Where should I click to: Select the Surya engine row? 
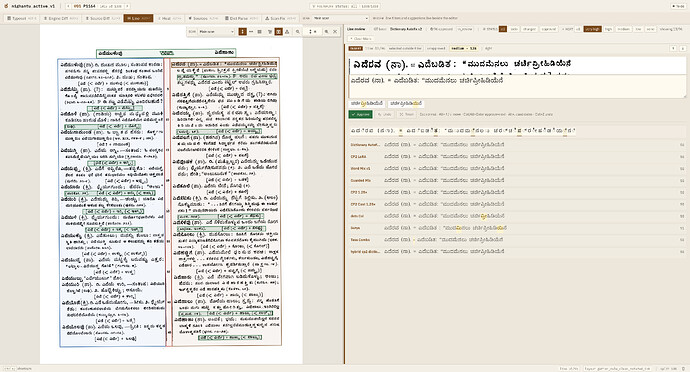click(518, 228)
